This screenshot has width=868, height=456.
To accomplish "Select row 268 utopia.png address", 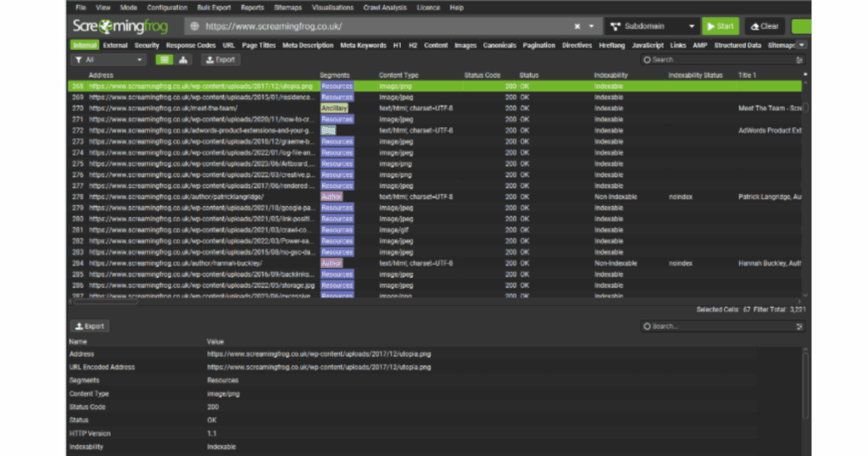I will click(x=201, y=86).
